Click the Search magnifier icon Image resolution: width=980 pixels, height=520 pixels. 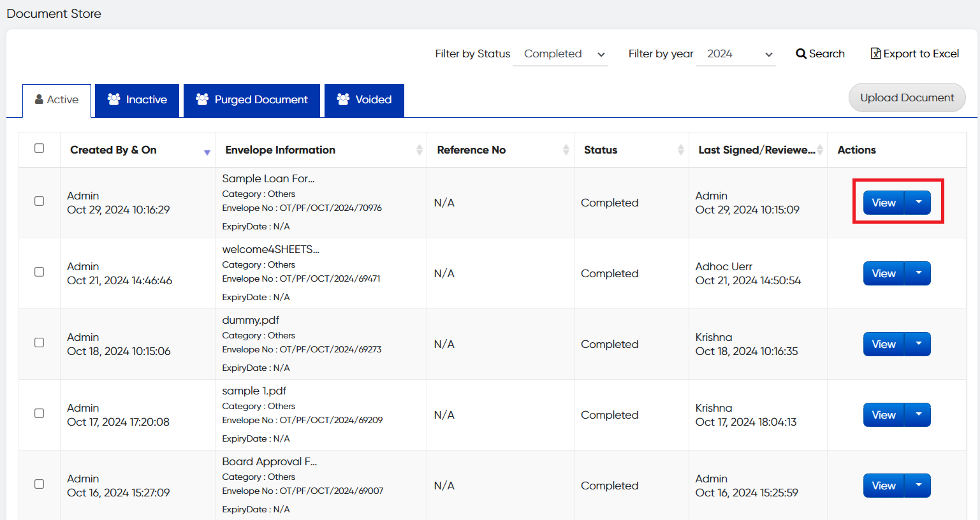coord(801,54)
